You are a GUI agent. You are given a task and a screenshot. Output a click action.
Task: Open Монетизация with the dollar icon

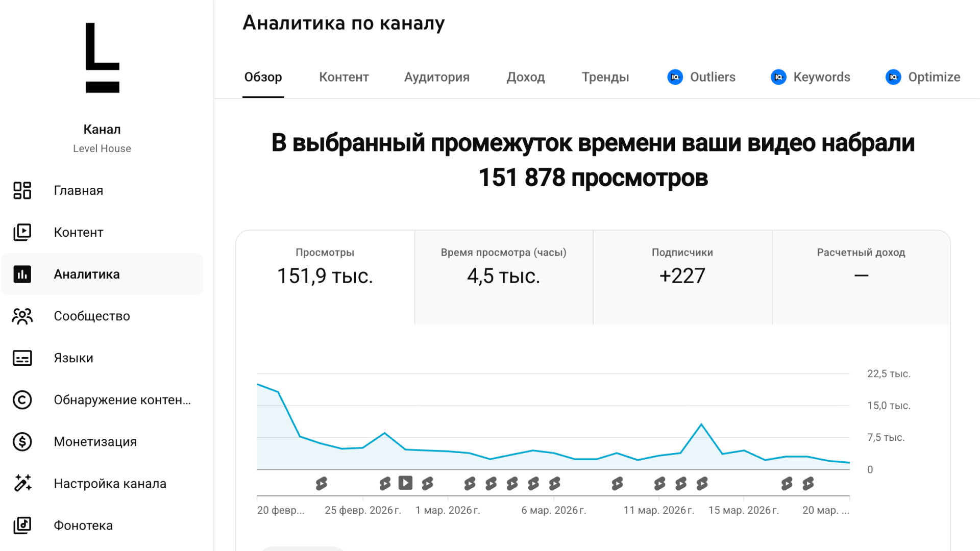22,442
